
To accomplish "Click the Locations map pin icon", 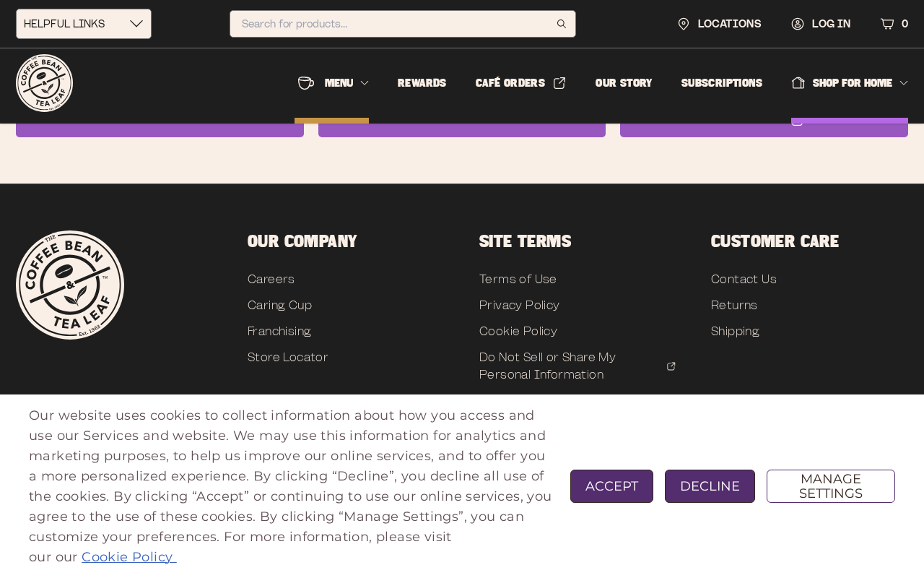I will click(x=684, y=24).
